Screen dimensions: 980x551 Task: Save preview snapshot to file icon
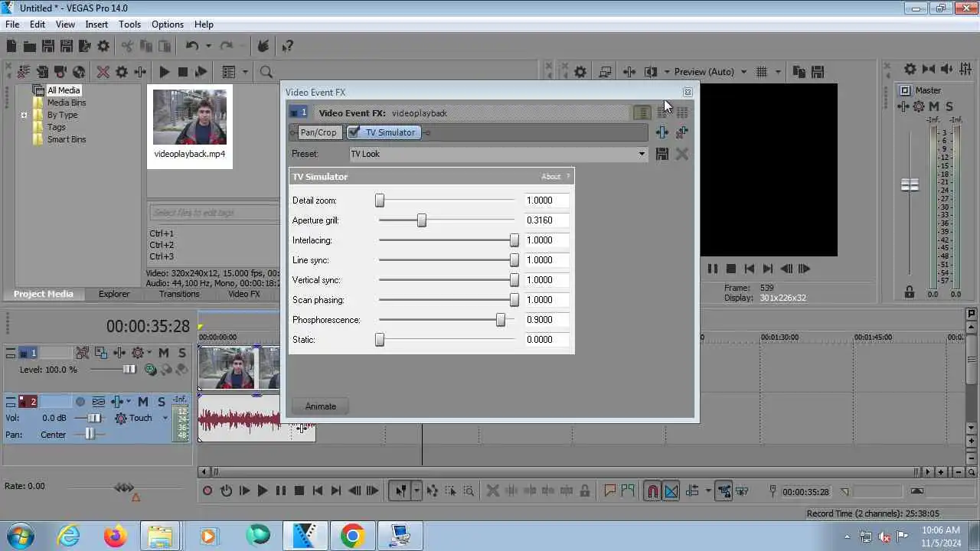pyautogui.click(x=818, y=72)
